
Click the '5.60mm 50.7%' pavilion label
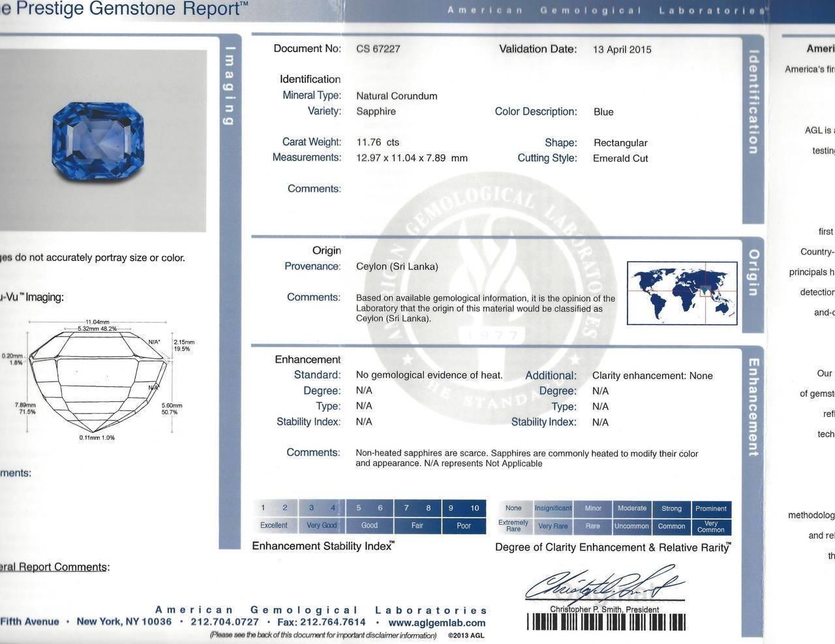point(172,409)
